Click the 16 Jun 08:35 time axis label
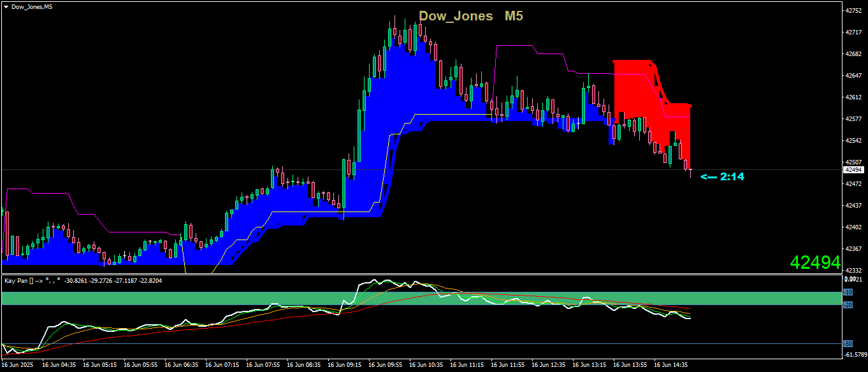The image size is (868, 372). click(x=303, y=366)
